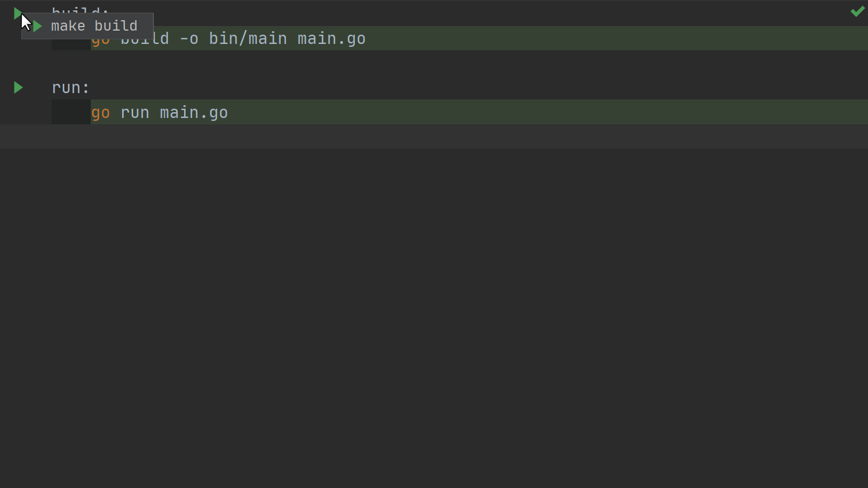Image resolution: width=868 pixels, height=488 pixels.
Task: Click the word "run" in "go run main.go"
Action: (x=135, y=113)
